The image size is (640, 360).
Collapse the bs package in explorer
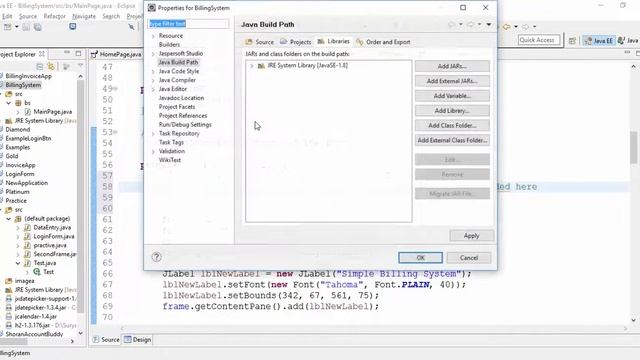click(8, 103)
